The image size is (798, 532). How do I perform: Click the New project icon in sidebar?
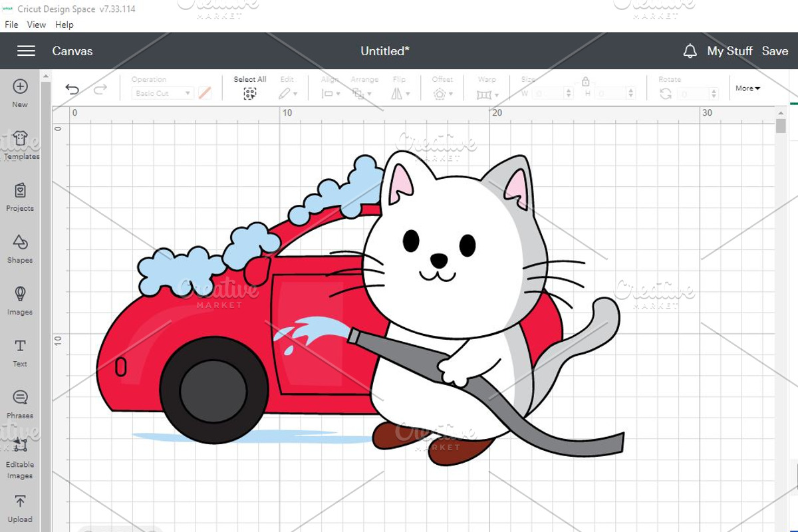point(20,86)
